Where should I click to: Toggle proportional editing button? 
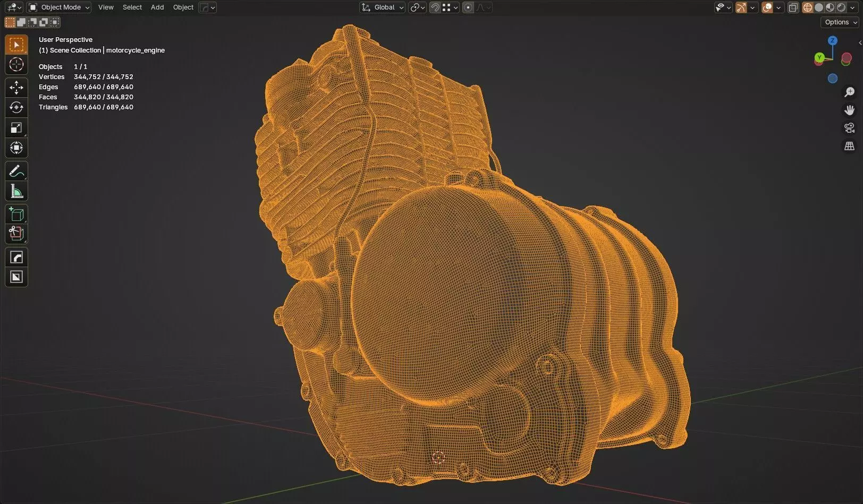(x=468, y=7)
